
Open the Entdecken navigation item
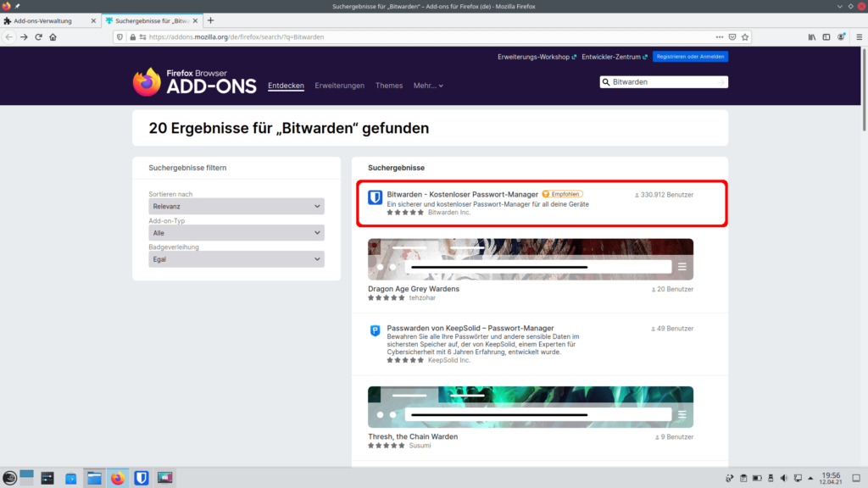tap(286, 86)
